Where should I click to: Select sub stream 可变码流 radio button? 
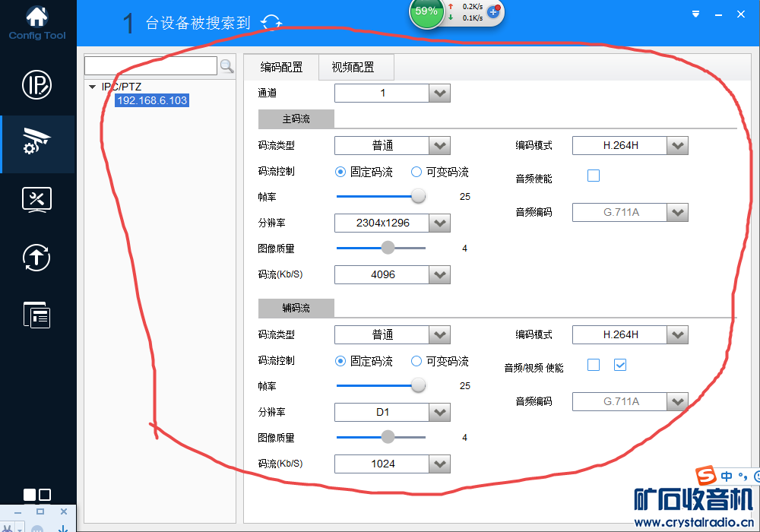[x=416, y=361]
